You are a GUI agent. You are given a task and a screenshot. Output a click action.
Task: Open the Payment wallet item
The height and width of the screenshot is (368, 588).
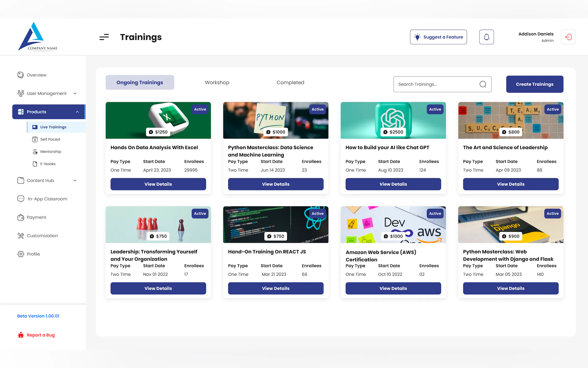tap(36, 217)
